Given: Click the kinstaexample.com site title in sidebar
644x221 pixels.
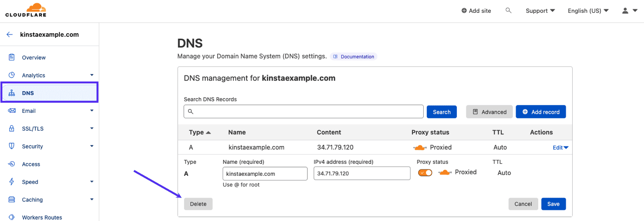Looking at the screenshot, I should [x=49, y=35].
